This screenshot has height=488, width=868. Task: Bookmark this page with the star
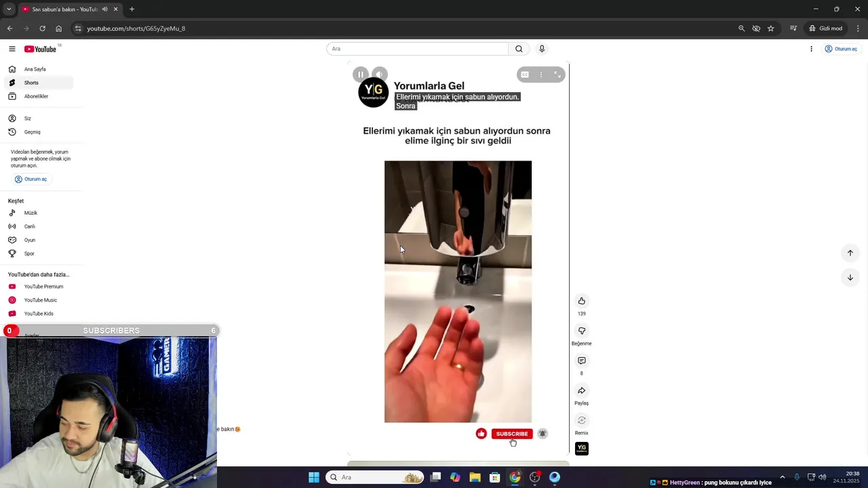(771, 28)
